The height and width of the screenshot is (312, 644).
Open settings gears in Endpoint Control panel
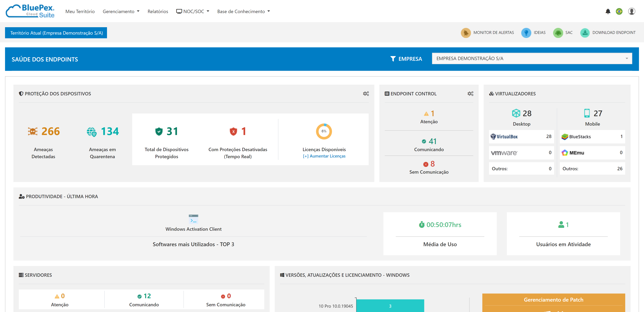point(470,94)
